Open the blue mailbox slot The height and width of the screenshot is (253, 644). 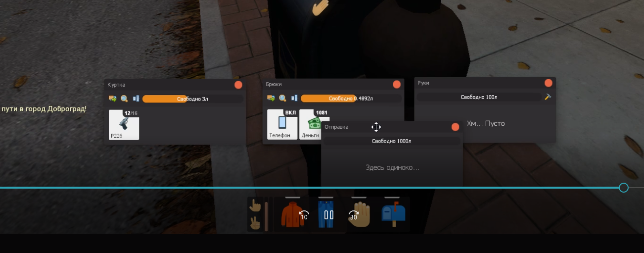(x=394, y=215)
